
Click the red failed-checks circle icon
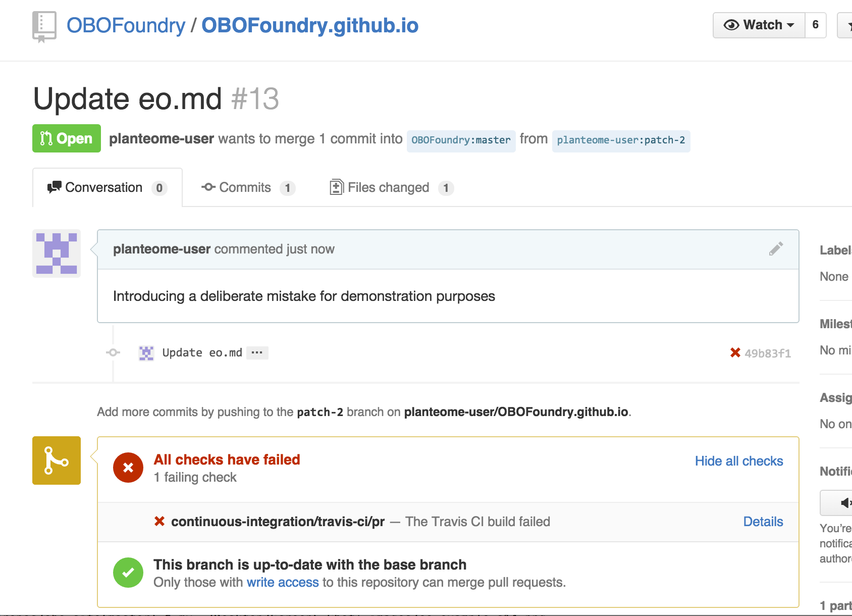click(128, 468)
